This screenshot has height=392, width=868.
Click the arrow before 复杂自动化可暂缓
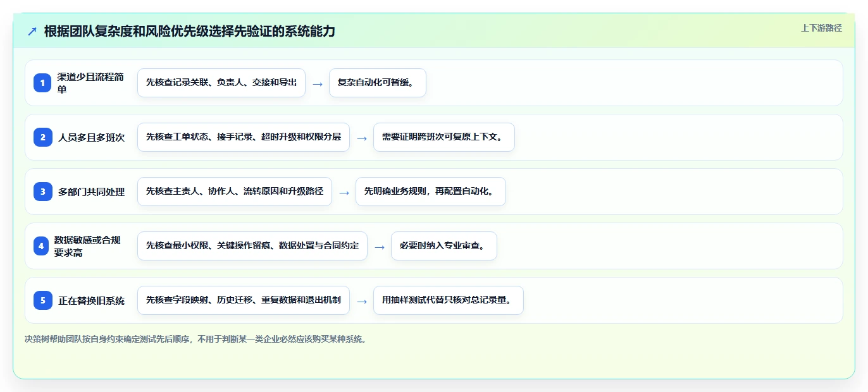click(318, 83)
